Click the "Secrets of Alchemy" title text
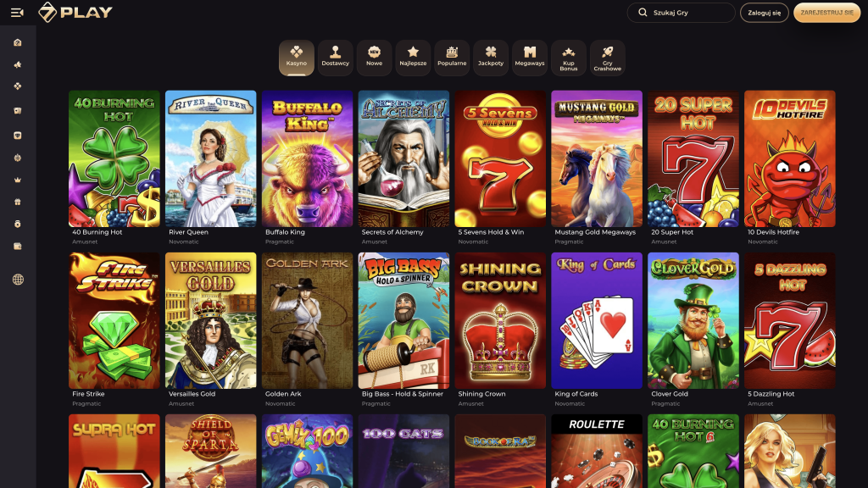 (392, 232)
